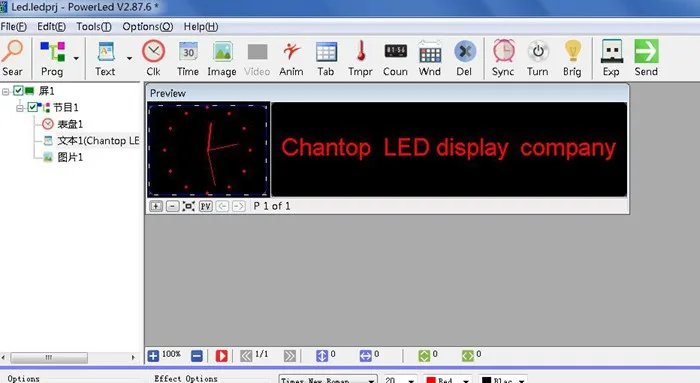Add a Tab table area

326,58
